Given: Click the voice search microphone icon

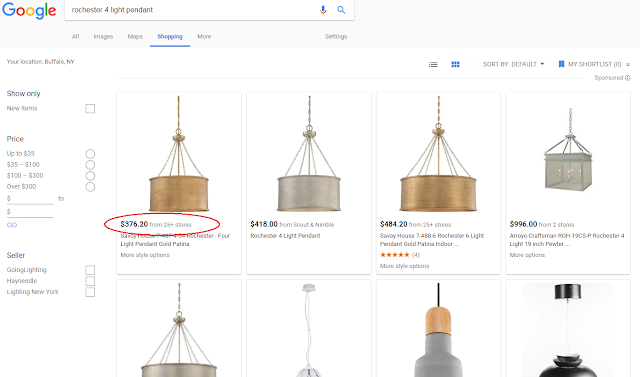Looking at the screenshot, I should pyautogui.click(x=323, y=10).
